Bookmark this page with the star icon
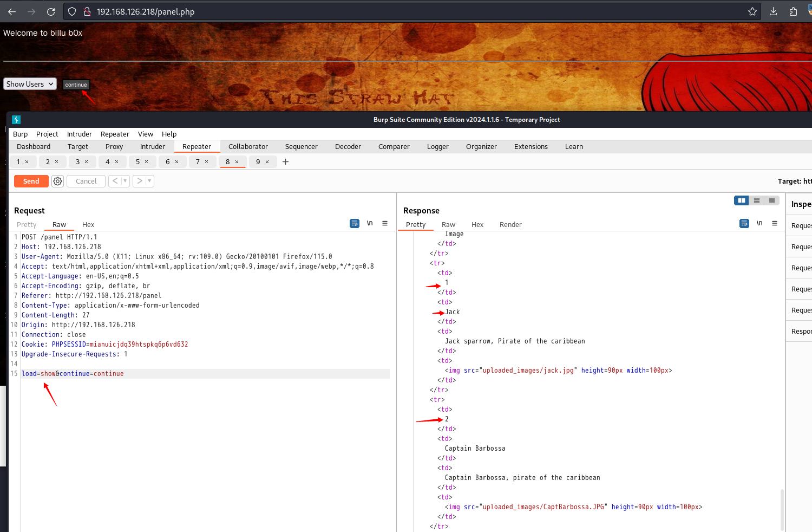812x532 pixels. point(752,11)
